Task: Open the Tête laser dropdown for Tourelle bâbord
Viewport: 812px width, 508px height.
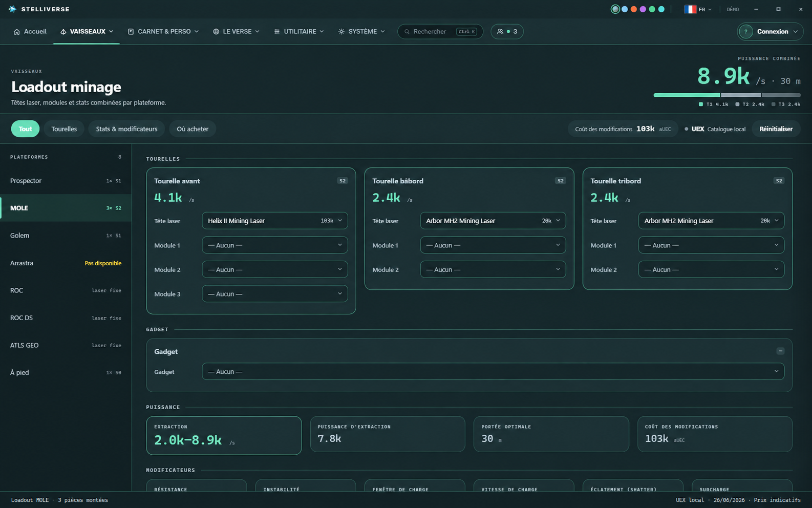Action: tap(493, 221)
